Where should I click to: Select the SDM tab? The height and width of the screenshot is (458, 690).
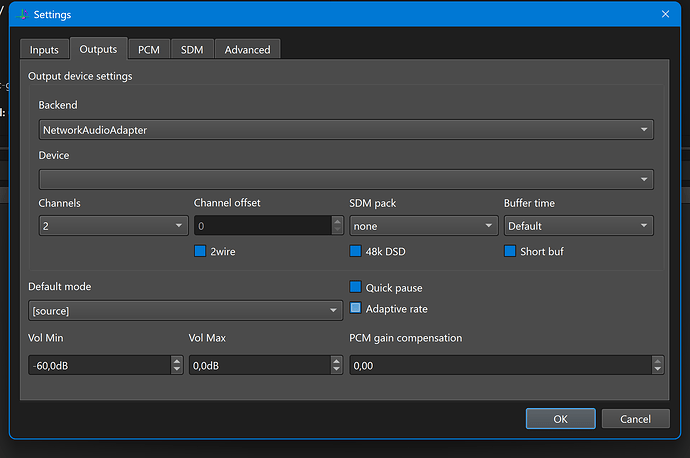pos(190,49)
